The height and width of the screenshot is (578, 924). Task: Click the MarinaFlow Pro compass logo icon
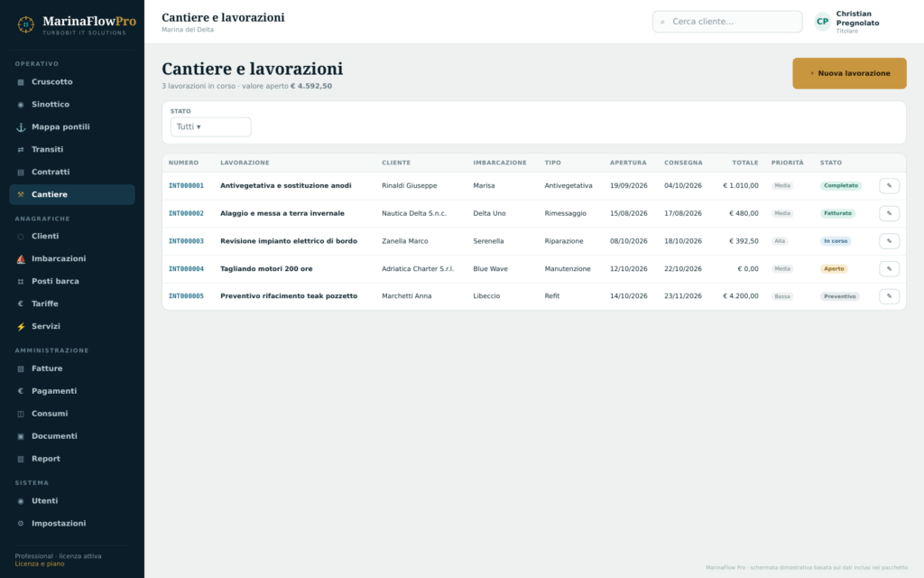[25, 24]
